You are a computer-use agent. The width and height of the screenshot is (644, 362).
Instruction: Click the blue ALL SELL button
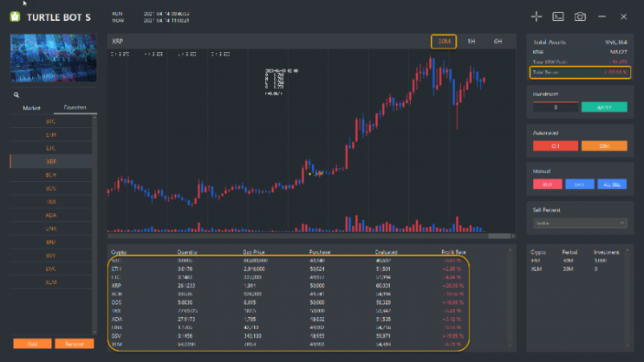612,184
